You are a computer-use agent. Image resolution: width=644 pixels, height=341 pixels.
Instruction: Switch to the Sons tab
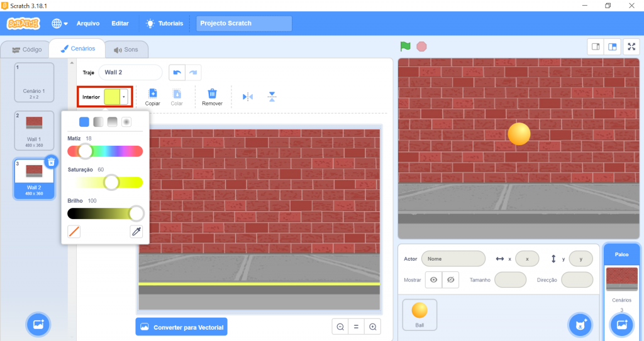126,50
